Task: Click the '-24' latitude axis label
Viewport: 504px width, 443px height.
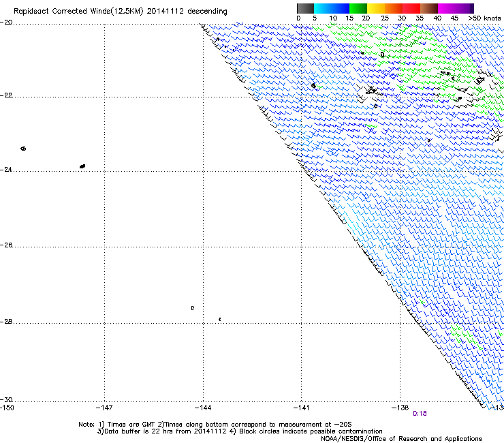Action: click(x=6, y=169)
